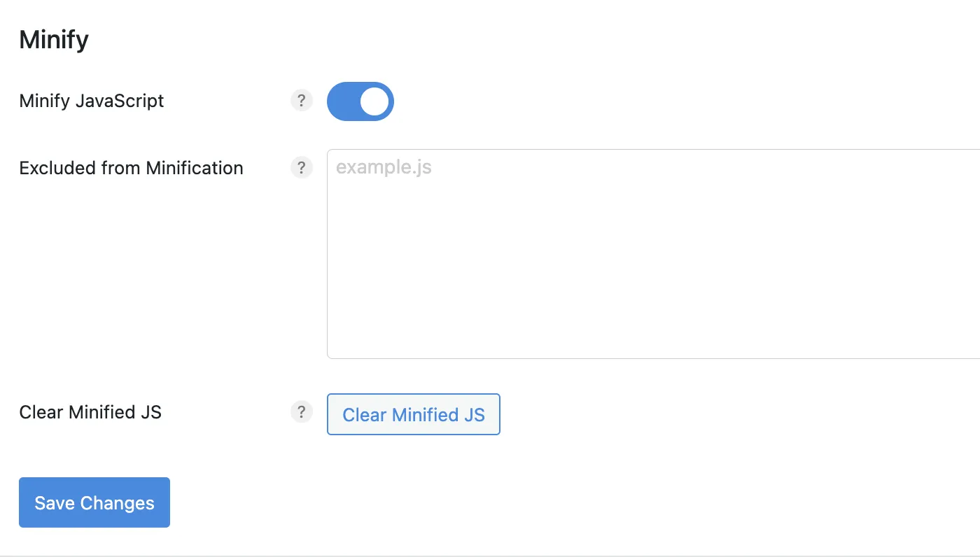
Task: Click the white knob of the Minify JavaScript toggle
Action: 374,101
